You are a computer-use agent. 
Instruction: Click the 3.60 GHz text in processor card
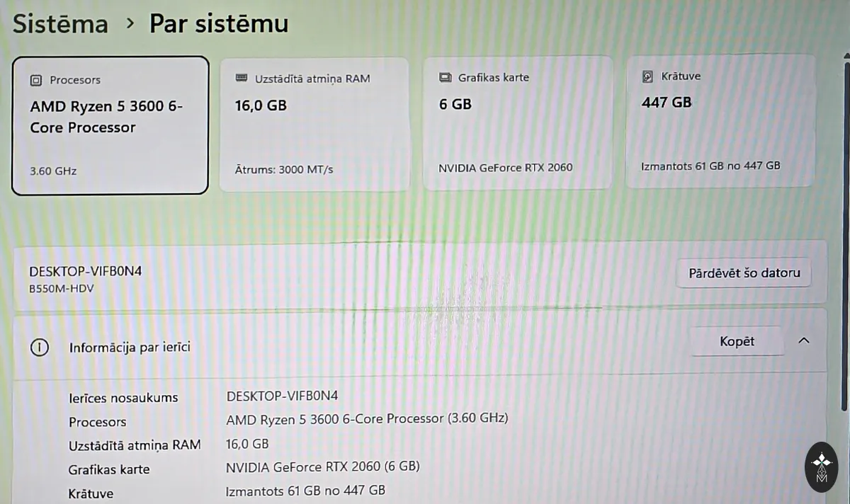pos(53,171)
